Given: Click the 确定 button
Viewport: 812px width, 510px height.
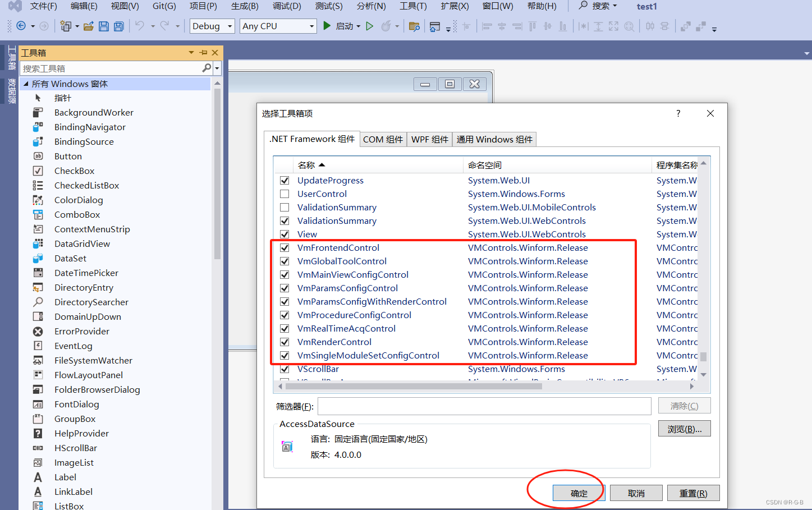Looking at the screenshot, I should 579,493.
